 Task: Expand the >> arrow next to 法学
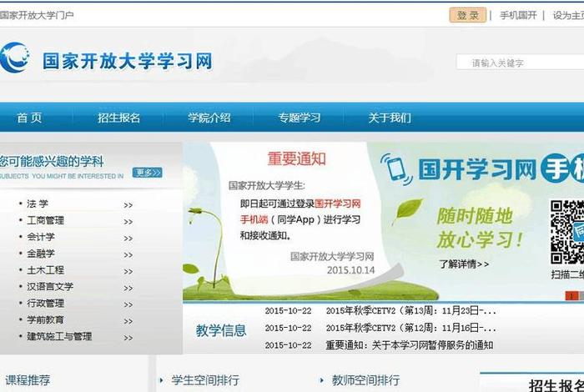[x=128, y=205]
